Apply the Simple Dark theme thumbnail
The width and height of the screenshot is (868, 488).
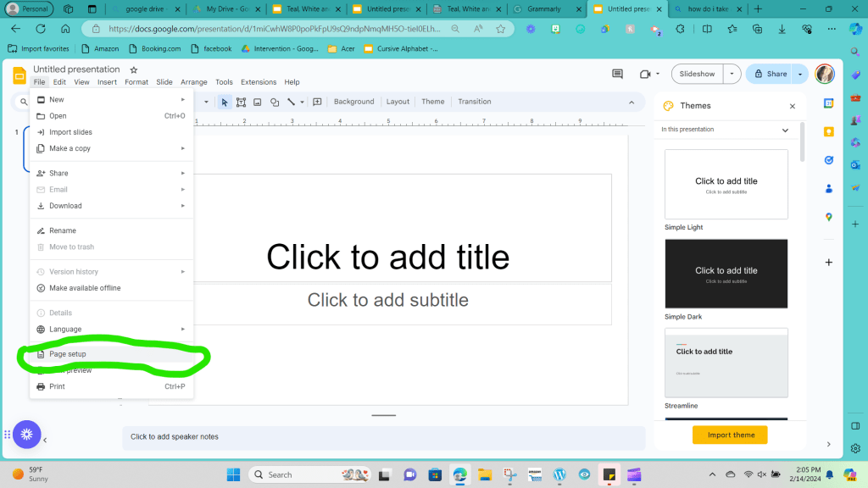point(726,274)
